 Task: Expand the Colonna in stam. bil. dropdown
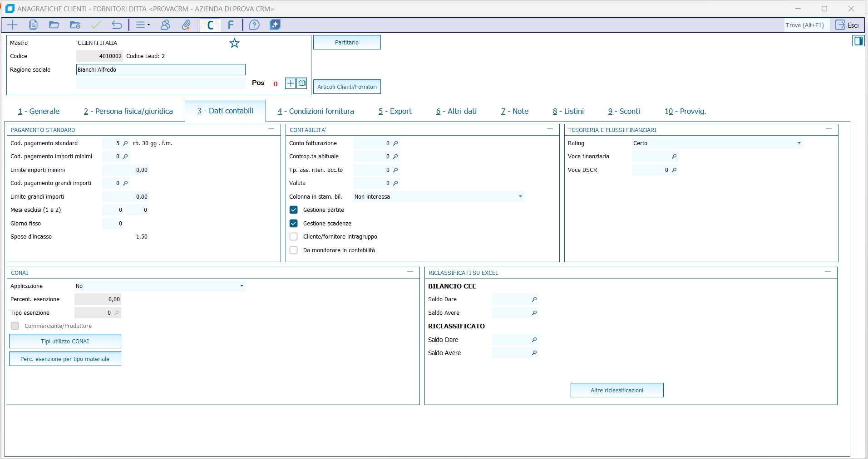(520, 197)
